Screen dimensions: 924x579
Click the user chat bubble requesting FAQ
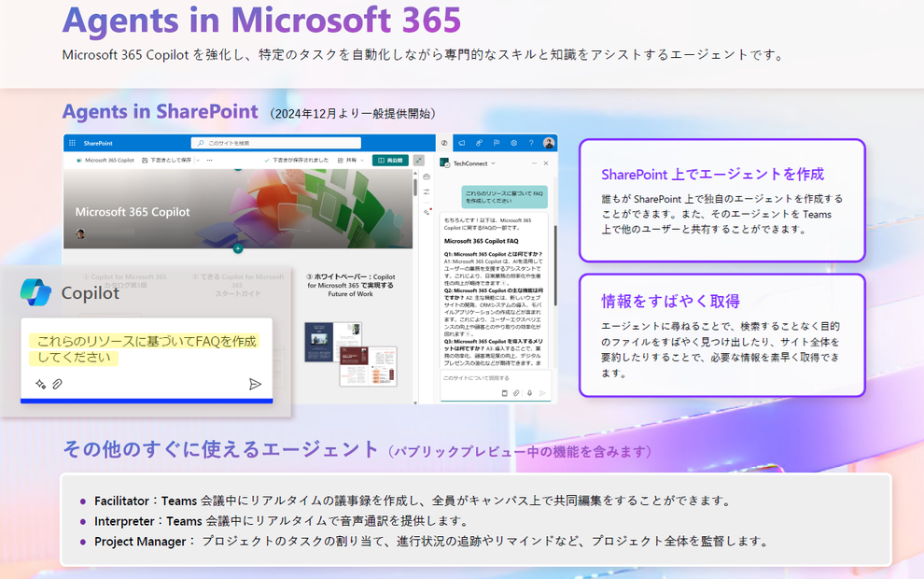point(504,197)
